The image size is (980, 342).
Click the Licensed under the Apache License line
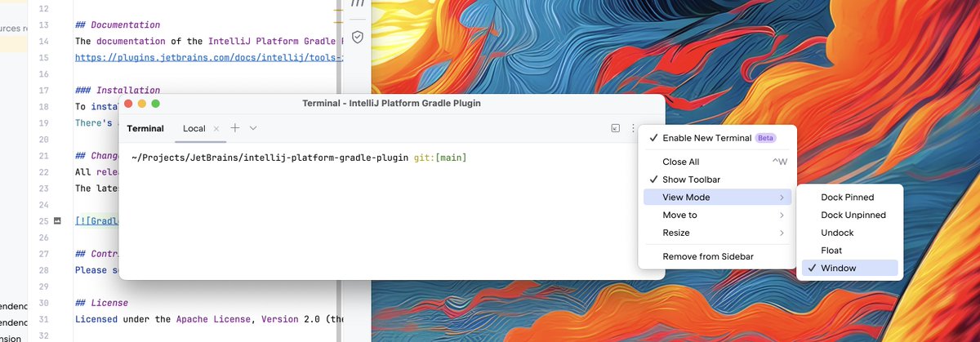pos(209,319)
